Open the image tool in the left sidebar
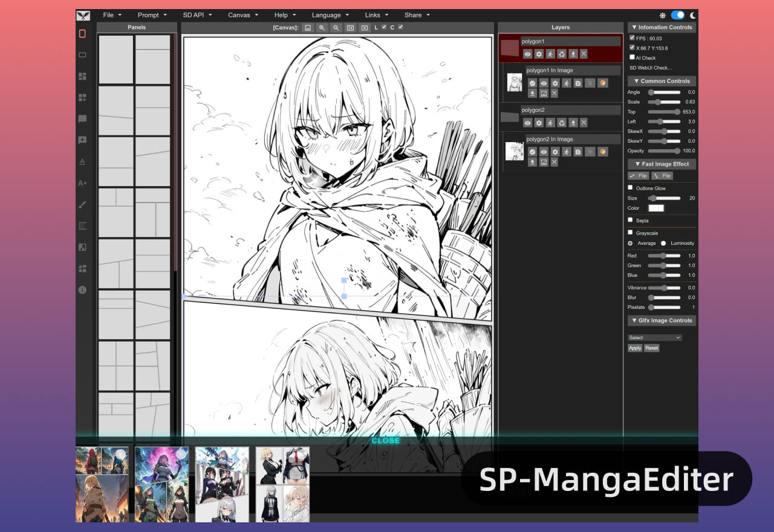 coord(82,247)
